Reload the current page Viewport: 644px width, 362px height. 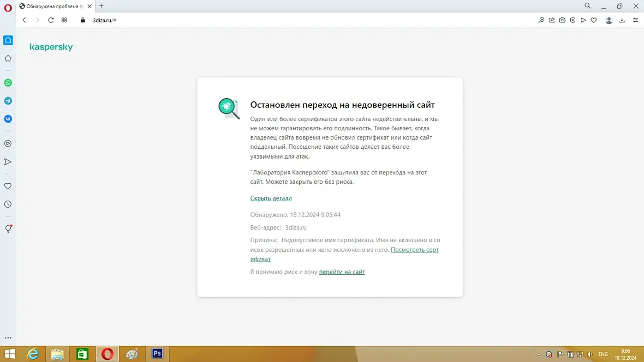click(x=51, y=20)
